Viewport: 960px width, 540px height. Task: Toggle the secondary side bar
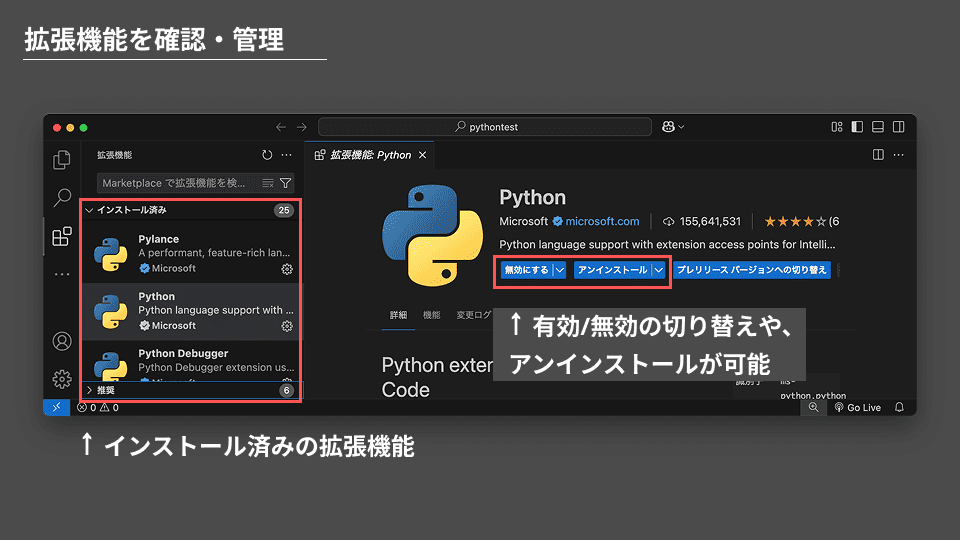pyautogui.click(x=899, y=127)
